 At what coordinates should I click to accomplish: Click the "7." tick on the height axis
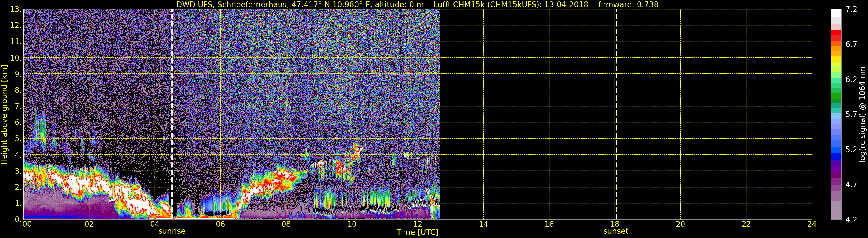click(x=18, y=106)
